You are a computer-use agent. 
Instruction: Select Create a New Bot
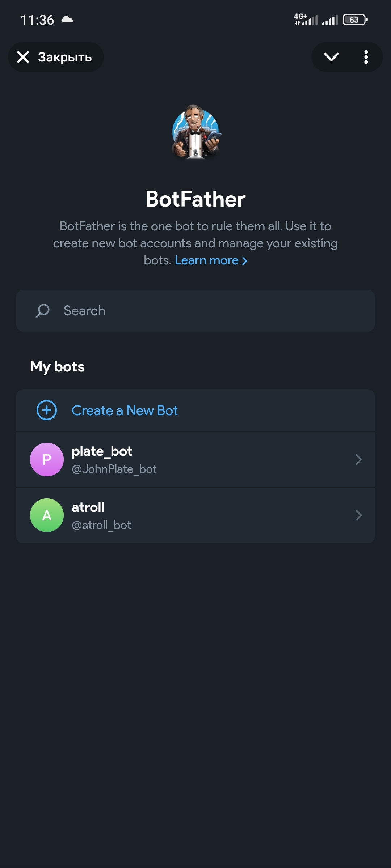point(125,410)
